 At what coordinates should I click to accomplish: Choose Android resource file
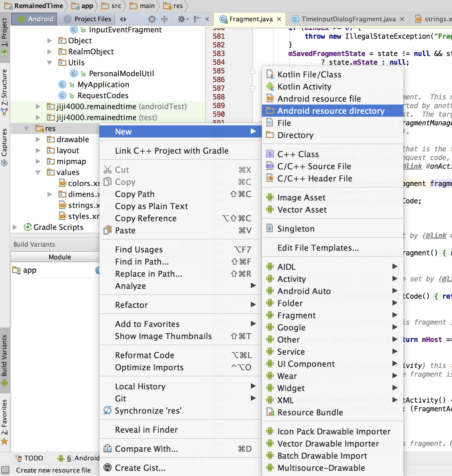pos(332,99)
